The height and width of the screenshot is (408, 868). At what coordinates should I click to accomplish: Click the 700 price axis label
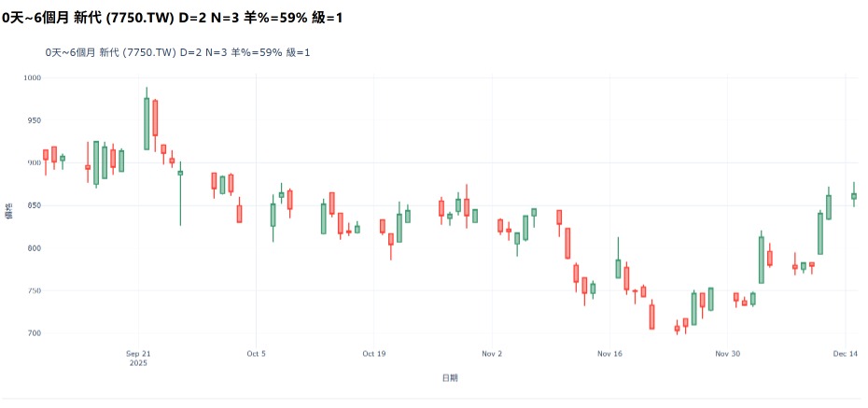(34, 333)
